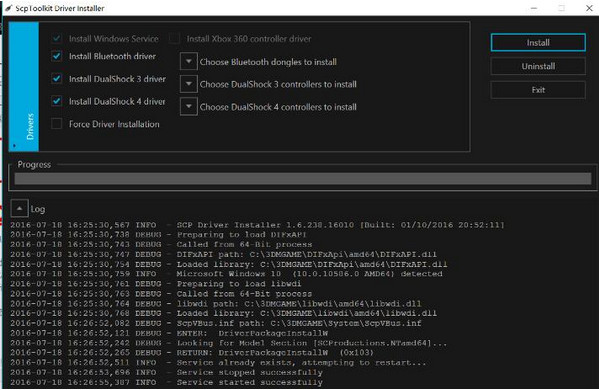599x390 pixels.
Task: Select log line 'Loaded library' for libwdi.dll
Action: click(x=223, y=313)
